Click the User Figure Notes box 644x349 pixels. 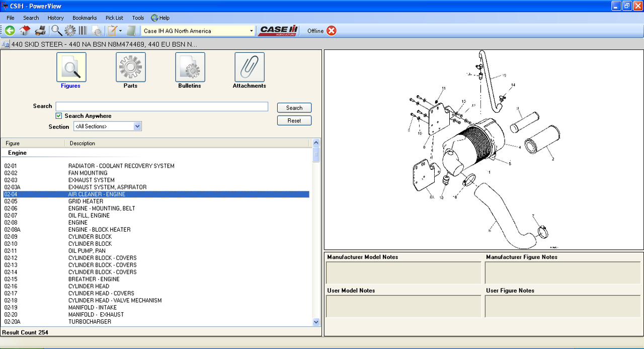(x=562, y=306)
